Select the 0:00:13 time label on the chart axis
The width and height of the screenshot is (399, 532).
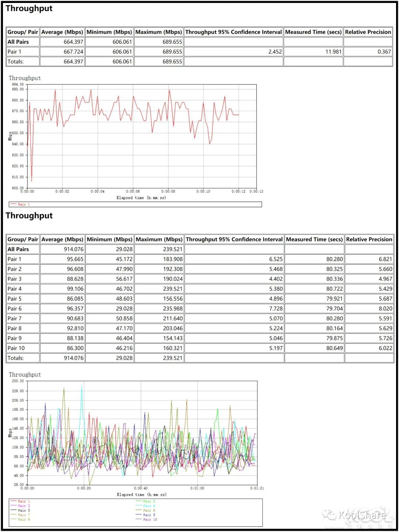coord(256,192)
